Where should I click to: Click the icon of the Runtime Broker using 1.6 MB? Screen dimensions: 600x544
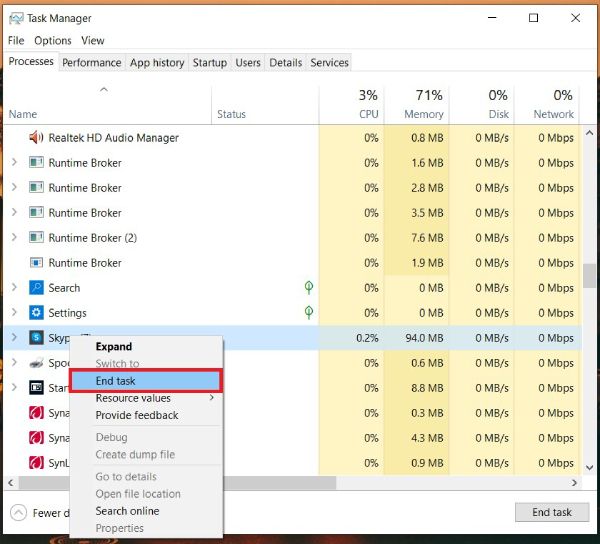36,163
